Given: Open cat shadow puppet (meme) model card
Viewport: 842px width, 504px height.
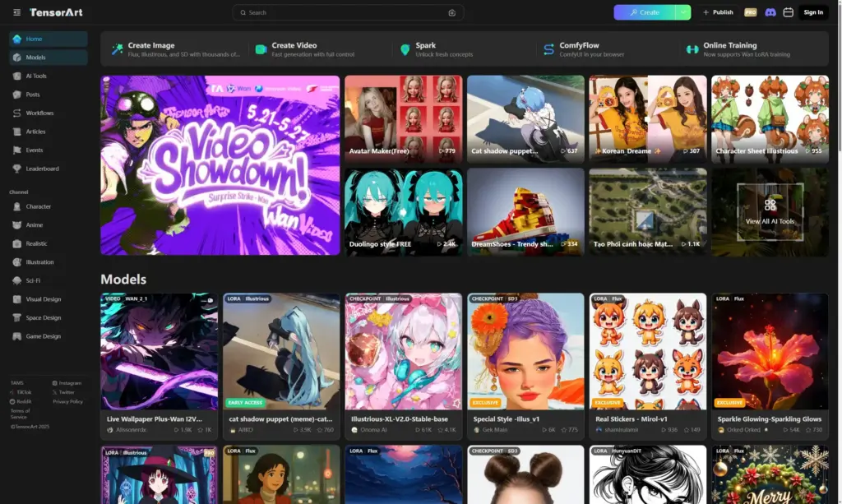Looking at the screenshot, I should (281, 367).
